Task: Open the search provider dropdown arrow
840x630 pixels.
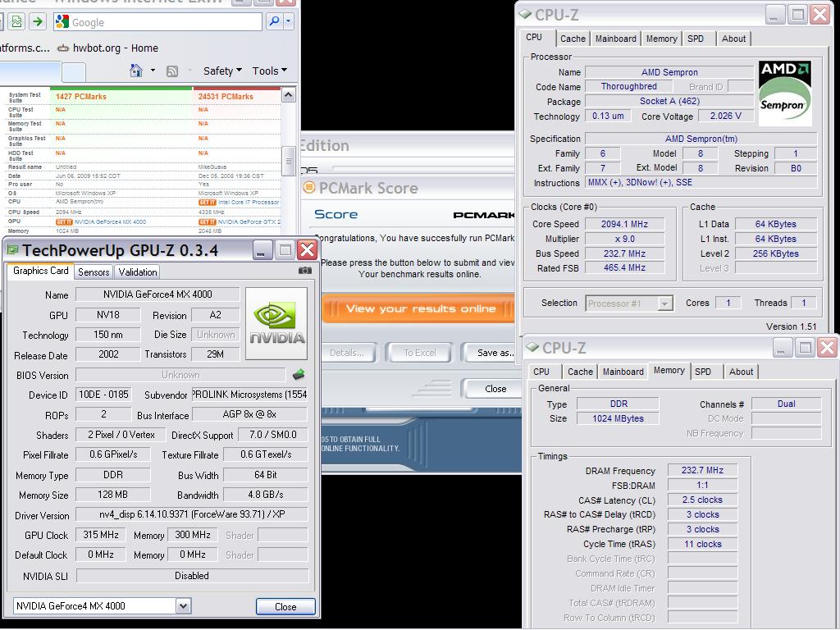Action: (x=288, y=21)
